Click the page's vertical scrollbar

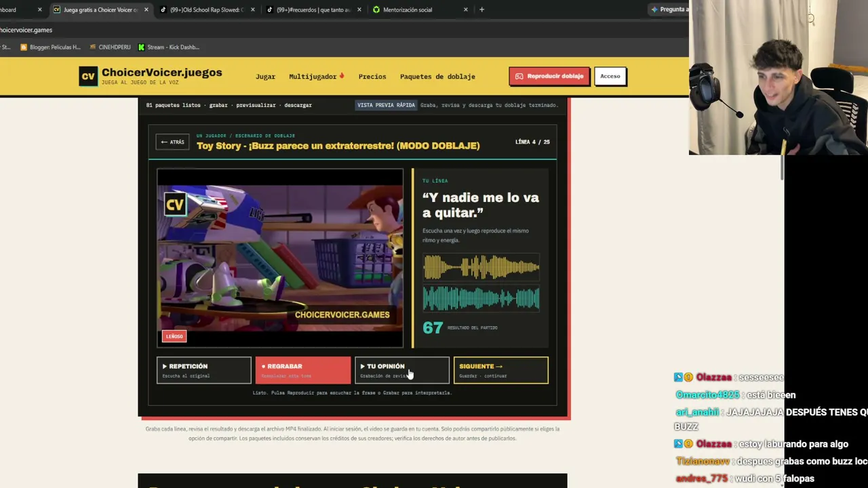783,166
